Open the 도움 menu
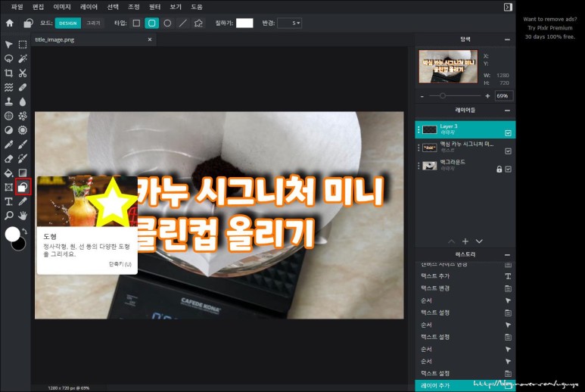585x392 pixels. (197, 7)
